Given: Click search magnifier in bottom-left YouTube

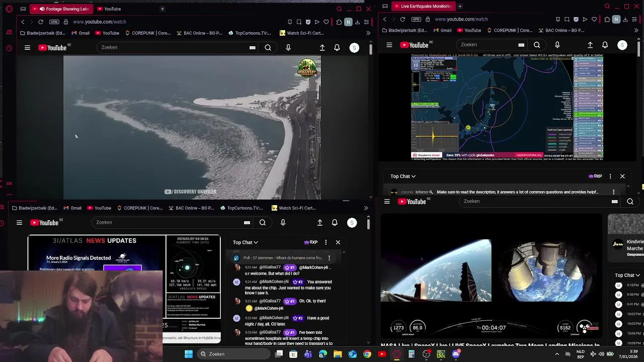Looking at the screenshot, I should pyautogui.click(x=263, y=223).
